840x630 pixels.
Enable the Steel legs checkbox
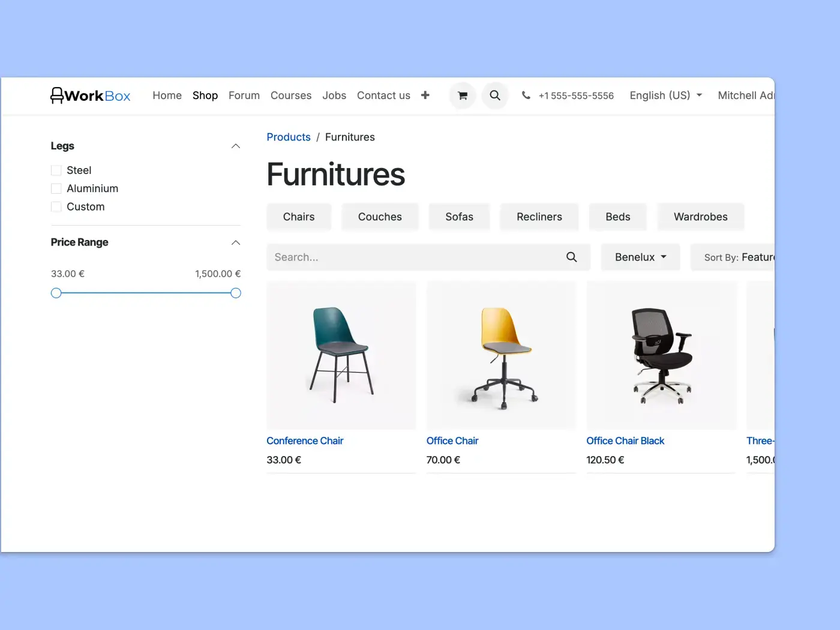coord(56,170)
